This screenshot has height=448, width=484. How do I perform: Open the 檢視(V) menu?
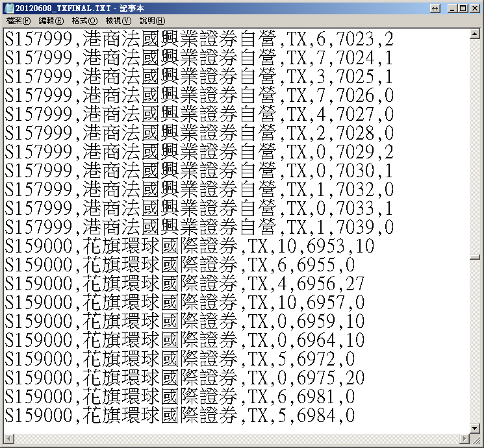118,21
